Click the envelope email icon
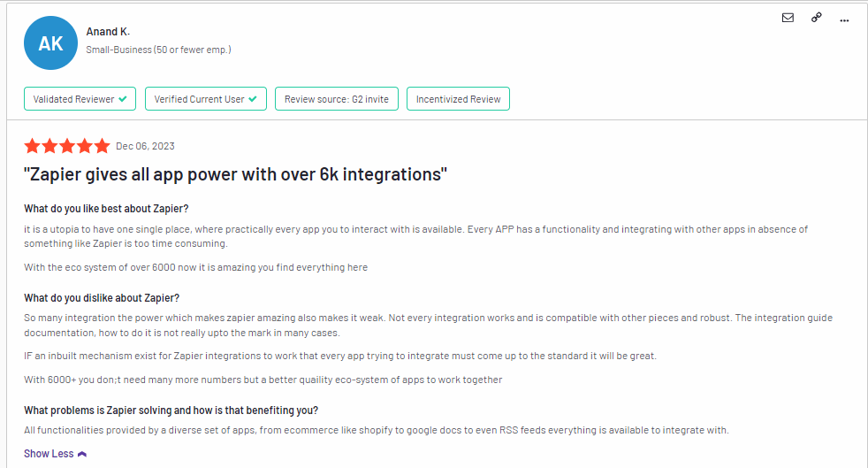 788,18
